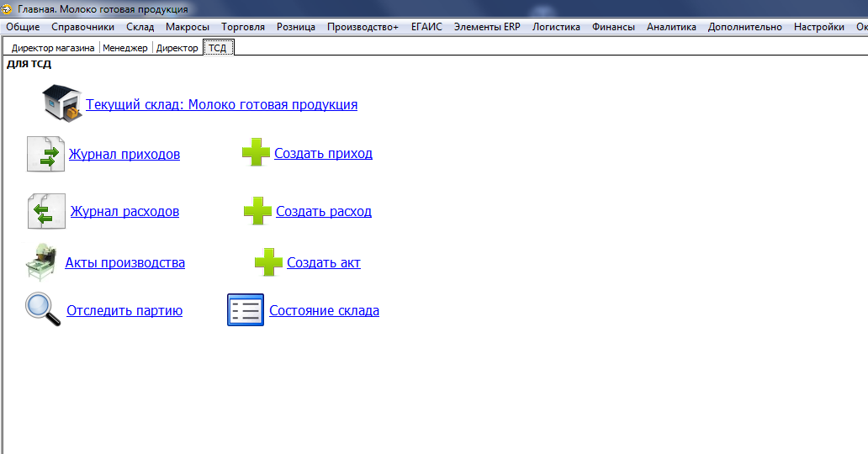868x454 pixels.
Task: Open the Производство+ menu
Action: [x=363, y=27]
